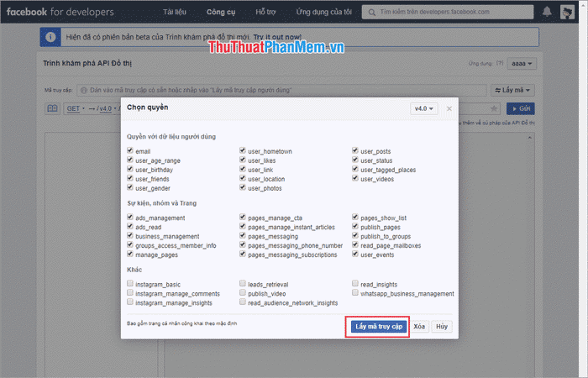Click the book documentation icon
The width and height of the screenshot is (588, 378).
[x=52, y=108]
